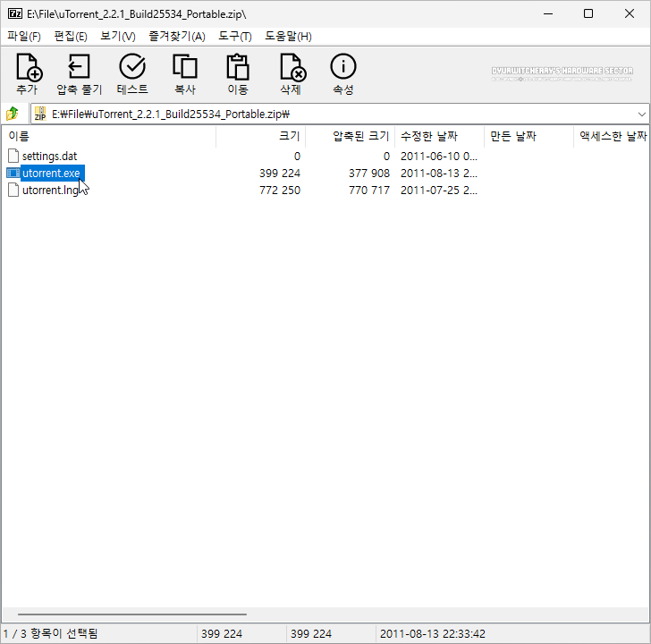Screen dimensions: 651x644
Task: Click the horizontal scrollbar thumb
Action: coord(132,614)
